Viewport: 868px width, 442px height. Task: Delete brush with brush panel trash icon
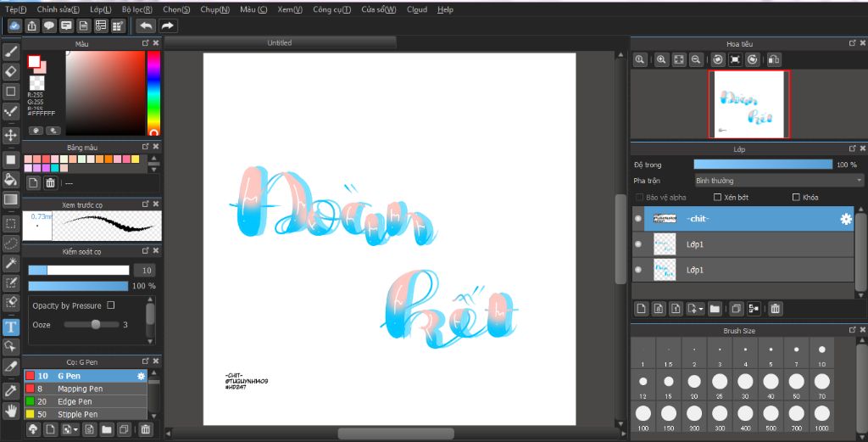[x=145, y=429]
